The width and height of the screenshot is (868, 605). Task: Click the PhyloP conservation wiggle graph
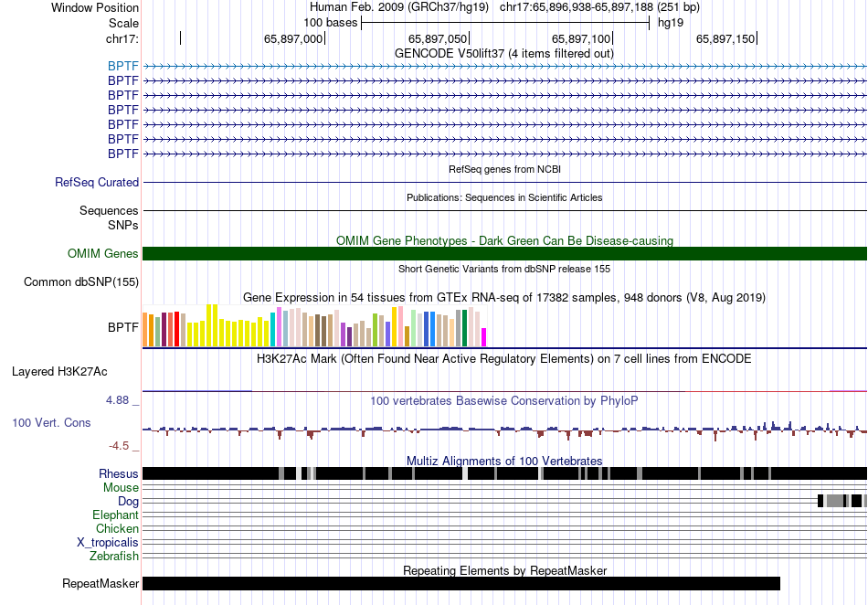coord(505,430)
